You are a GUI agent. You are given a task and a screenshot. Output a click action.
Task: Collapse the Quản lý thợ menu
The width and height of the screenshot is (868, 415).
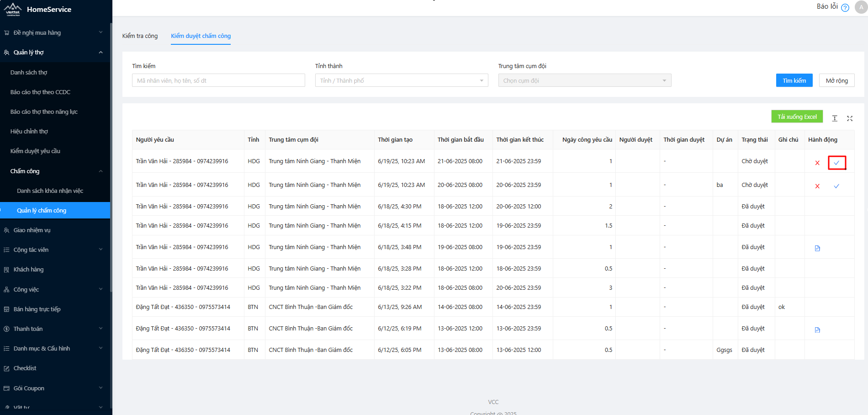point(101,52)
